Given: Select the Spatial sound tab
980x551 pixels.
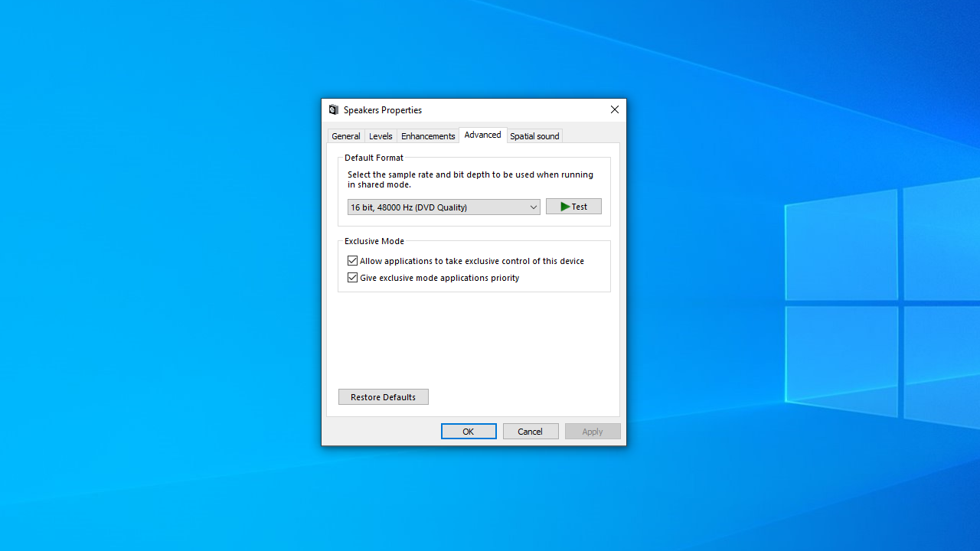Looking at the screenshot, I should pos(534,136).
